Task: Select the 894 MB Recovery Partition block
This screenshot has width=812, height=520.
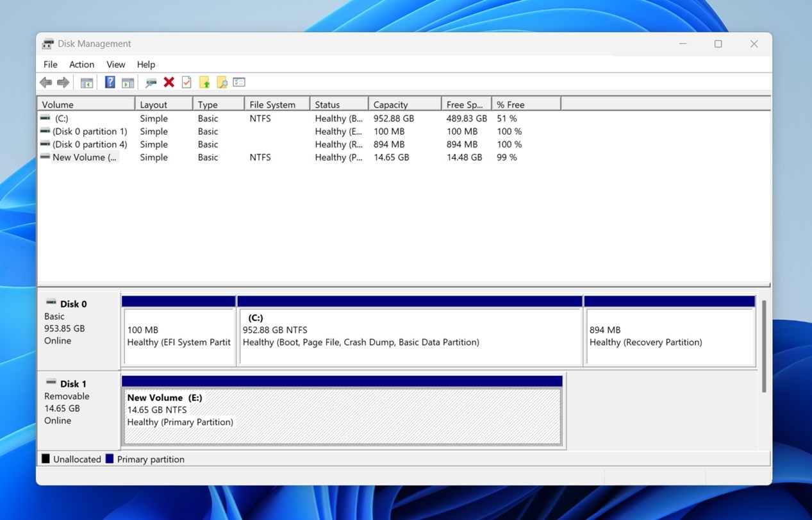Action: [x=669, y=333]
